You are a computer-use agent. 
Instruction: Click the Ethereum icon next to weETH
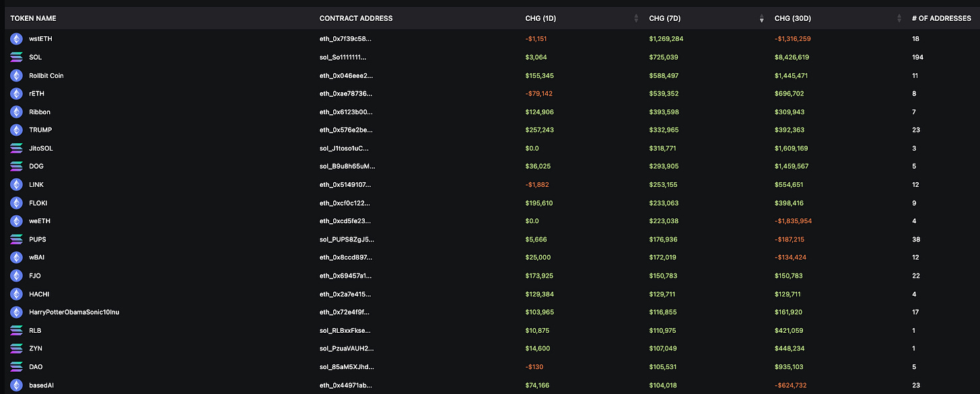tap(16, 221)
